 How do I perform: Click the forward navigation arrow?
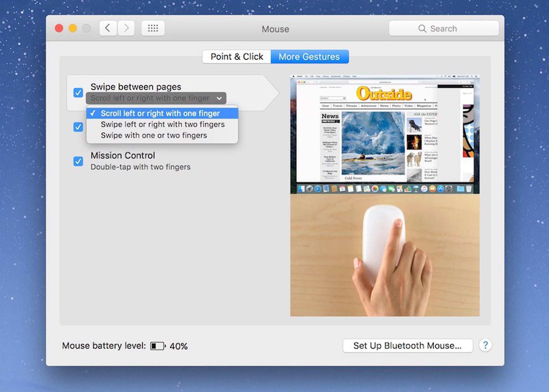click(126, 28)
